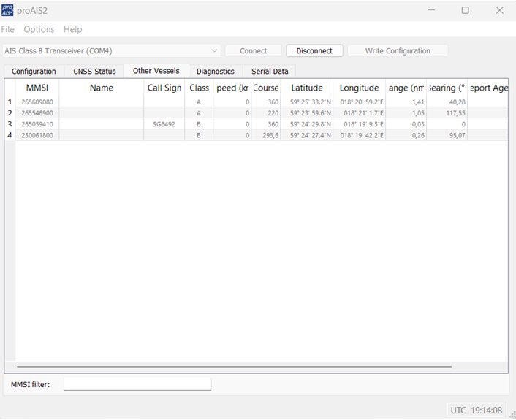
Task: Click longitude cell 018° 20' 59.2"E
Action: (360, 102)
